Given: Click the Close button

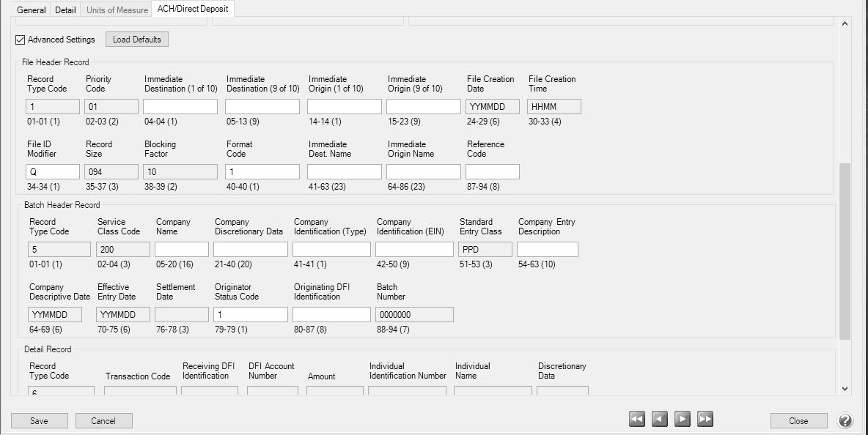Looking at the screenshot, I should 798,420.
